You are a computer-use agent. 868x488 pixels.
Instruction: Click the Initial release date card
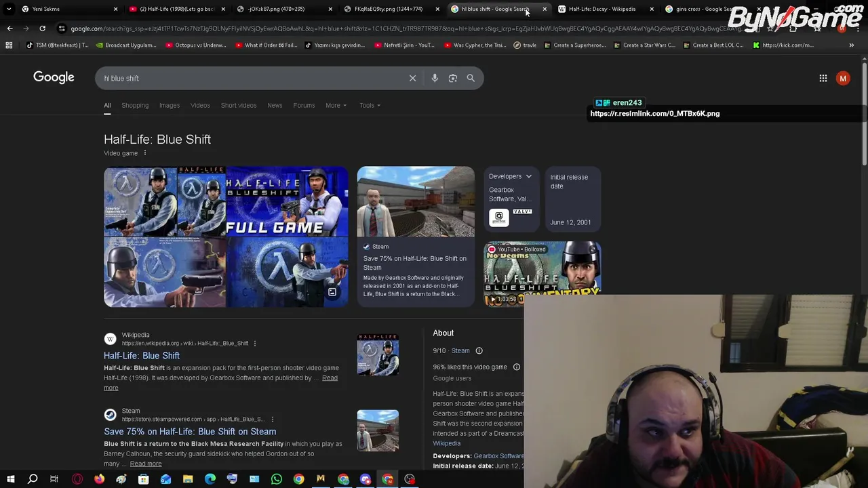[573, 199]
